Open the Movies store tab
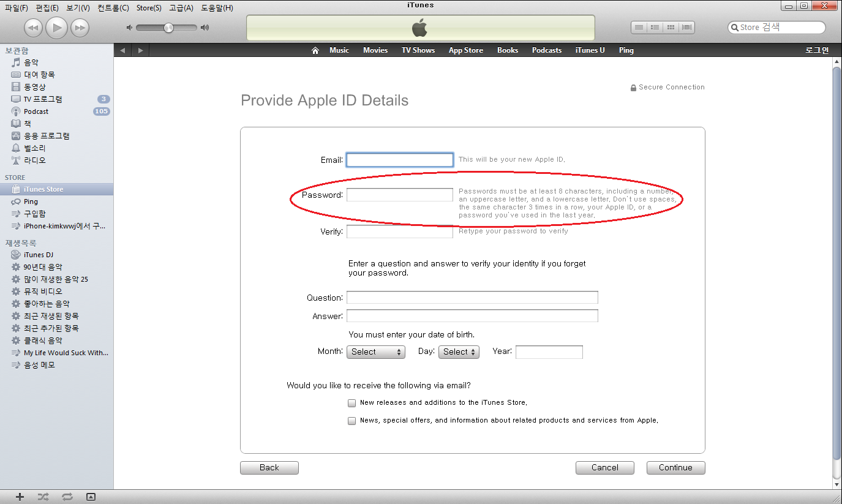The image size is (842, 504). (x=375, y=50)
